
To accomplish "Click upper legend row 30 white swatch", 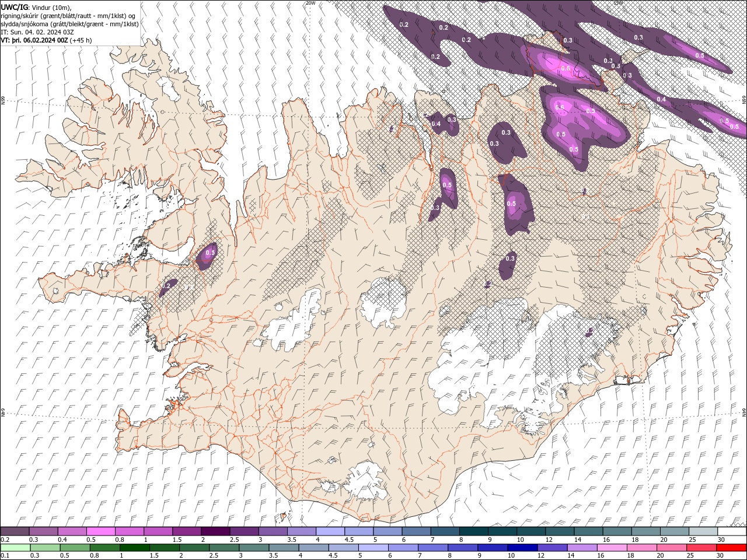I will coord(731,531).
